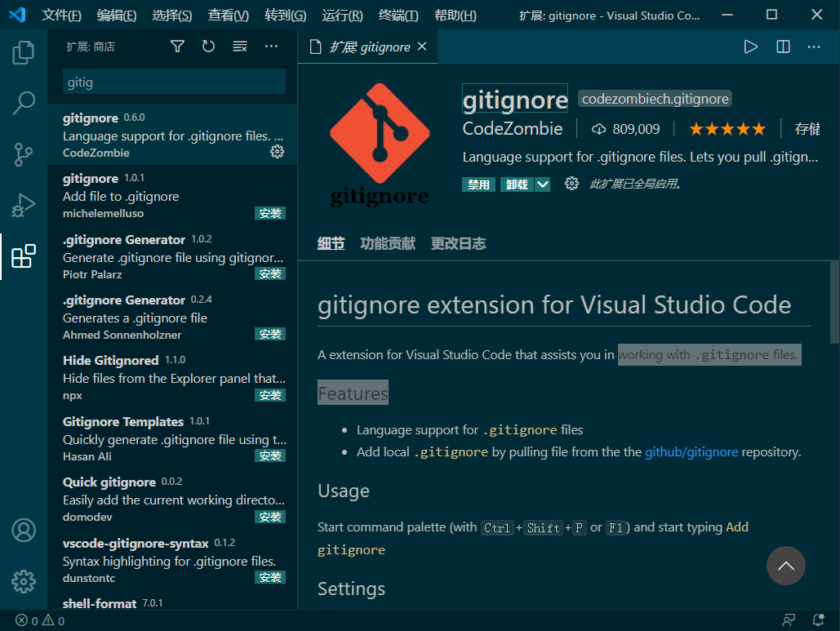Open the 运行(R) menu
The height and width of the screenshot is (631, 840).
tap(342, 15)
